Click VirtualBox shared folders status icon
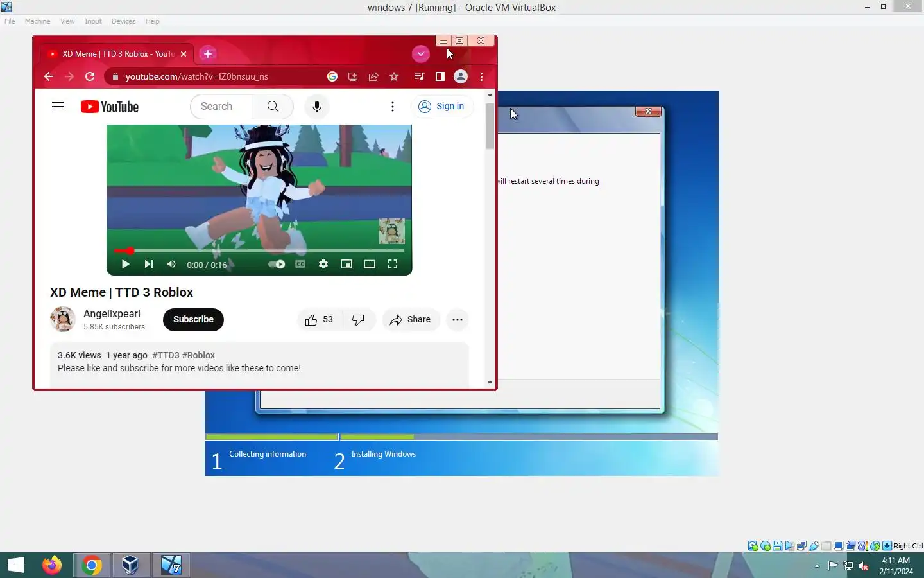The width and height of the screenshot is (924, 578). 826,546
